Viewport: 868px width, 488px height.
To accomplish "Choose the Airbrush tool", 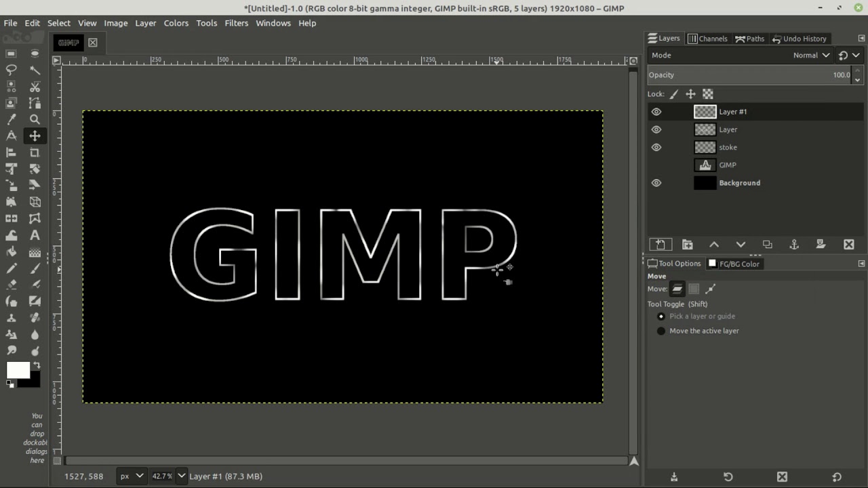I will (x=35, y=285).
